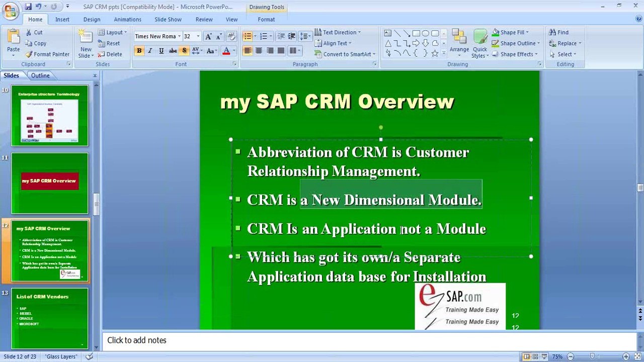Run spell check from status bar
This screenshot has height=362, width=644.
[x=89, y=356]
